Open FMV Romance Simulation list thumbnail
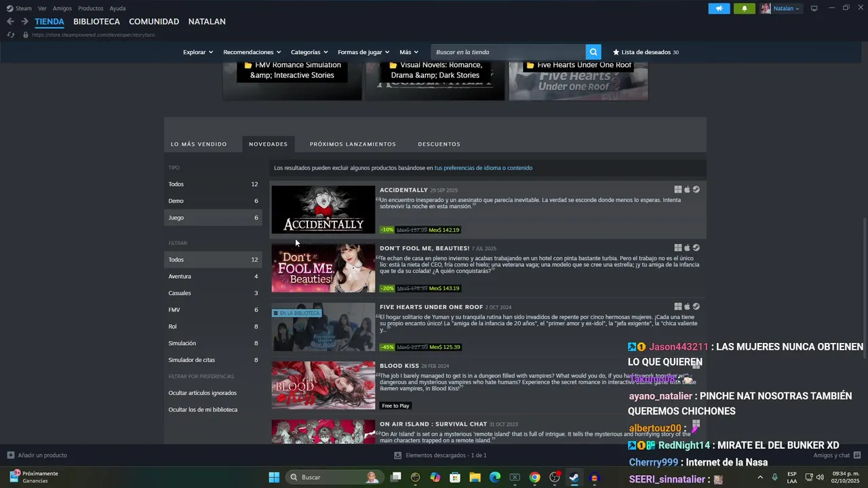 click(292, 80)
